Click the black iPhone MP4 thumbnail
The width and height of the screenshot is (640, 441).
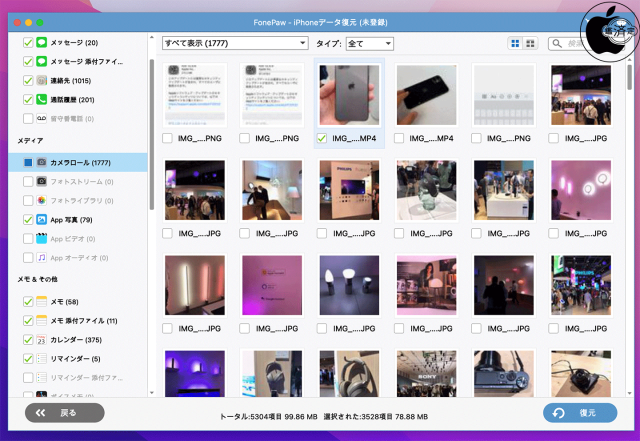click(x=427, y=95)
